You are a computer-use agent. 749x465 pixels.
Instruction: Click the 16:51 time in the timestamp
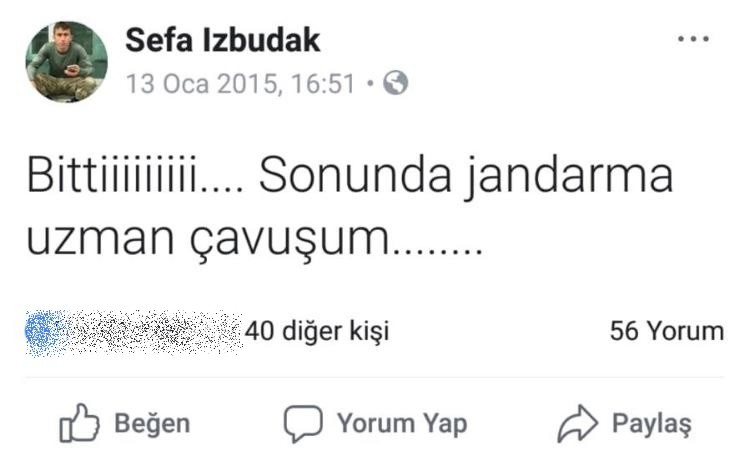point(323,84)
